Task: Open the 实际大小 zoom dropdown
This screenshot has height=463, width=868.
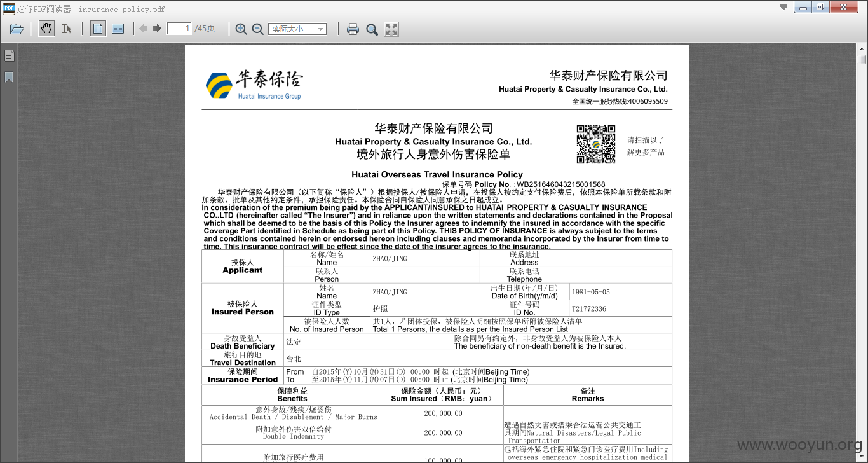Action: pos(298,29)
